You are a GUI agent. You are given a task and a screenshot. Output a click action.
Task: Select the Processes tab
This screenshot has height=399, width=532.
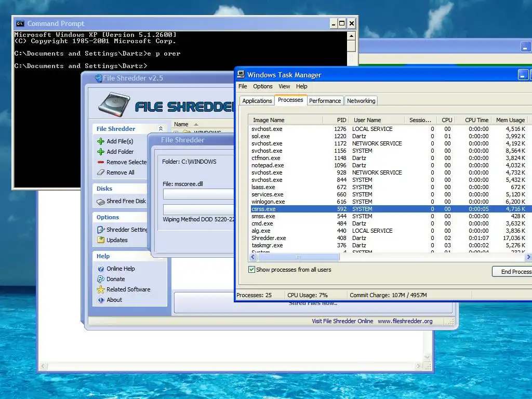pos(290,100)
